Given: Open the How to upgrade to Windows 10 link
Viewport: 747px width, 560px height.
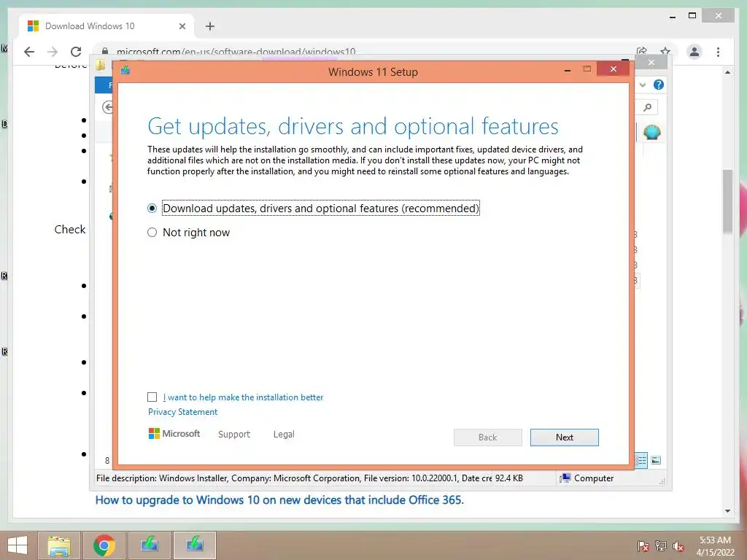Looking at the screenshot, I should (x=279, y=500).
